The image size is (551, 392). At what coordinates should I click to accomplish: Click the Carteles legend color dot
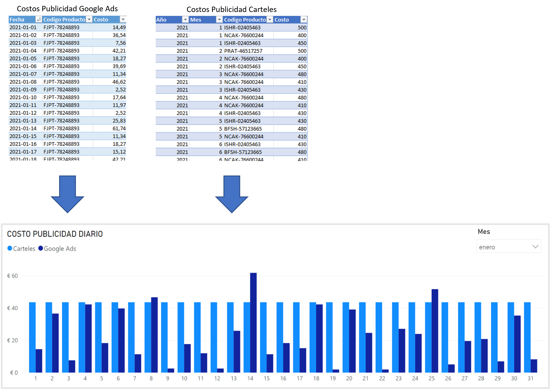[x=10, y=248]
